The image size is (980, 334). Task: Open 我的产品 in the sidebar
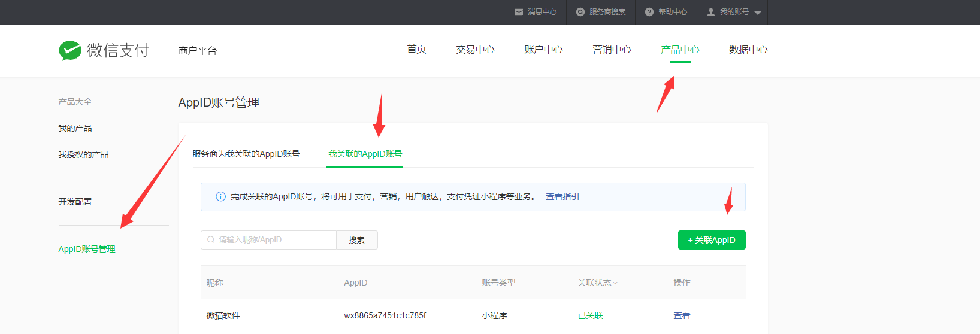[75, 128]
